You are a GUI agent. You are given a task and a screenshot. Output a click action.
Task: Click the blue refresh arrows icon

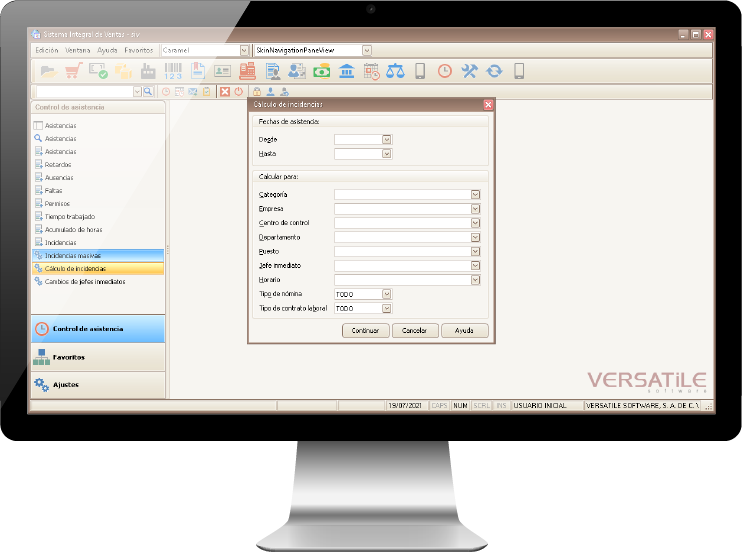click(x=495, y=71)
